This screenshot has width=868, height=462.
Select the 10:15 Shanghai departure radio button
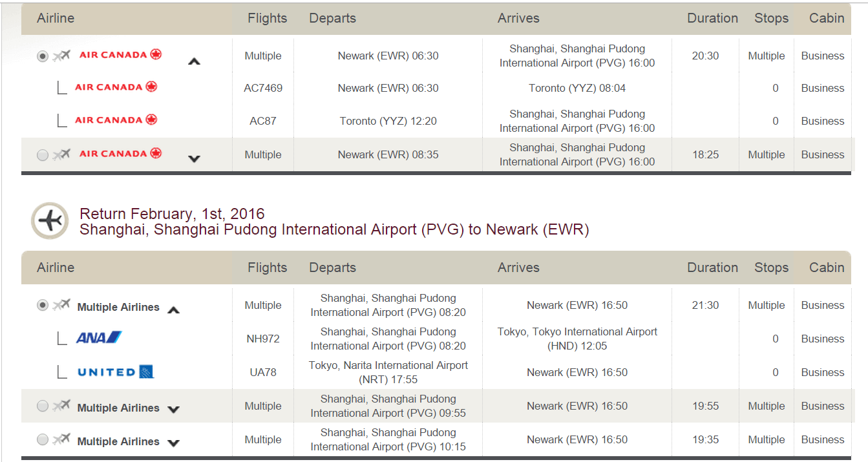pyautogui.click(x=43, y=440)
